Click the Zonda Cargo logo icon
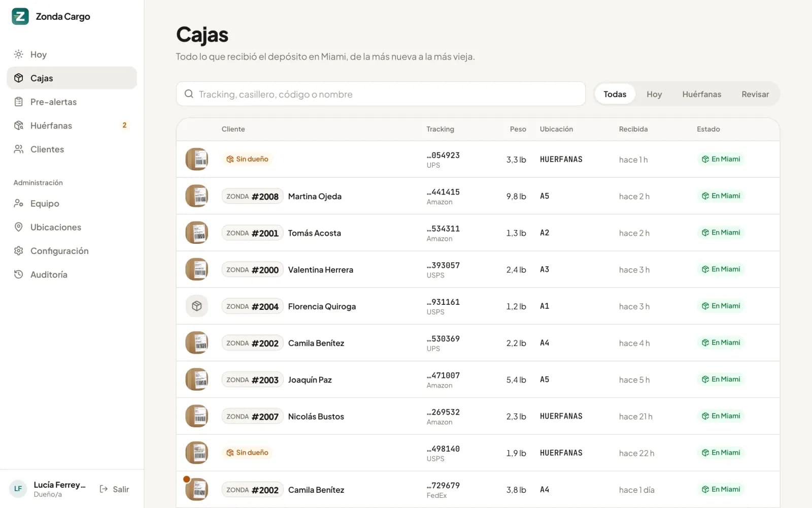Viewport: 812px width, 508px height. [20, 16]
